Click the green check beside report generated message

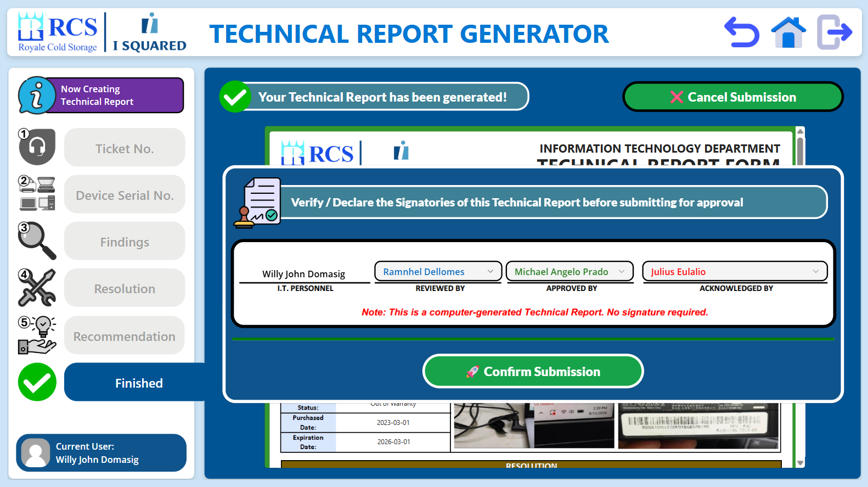coord(235,97)
